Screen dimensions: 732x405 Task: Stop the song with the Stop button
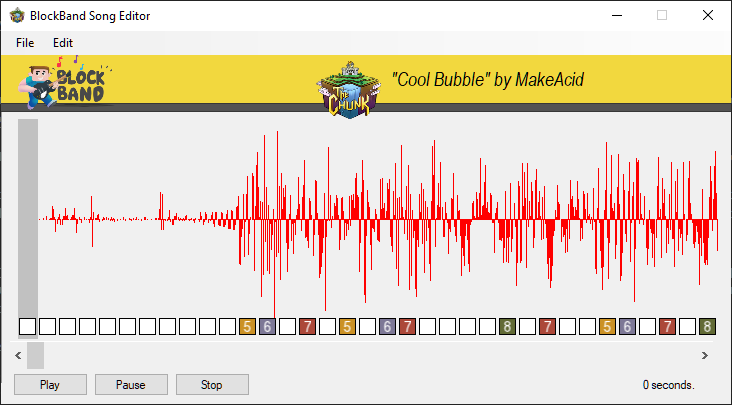[x=212, y=384]
